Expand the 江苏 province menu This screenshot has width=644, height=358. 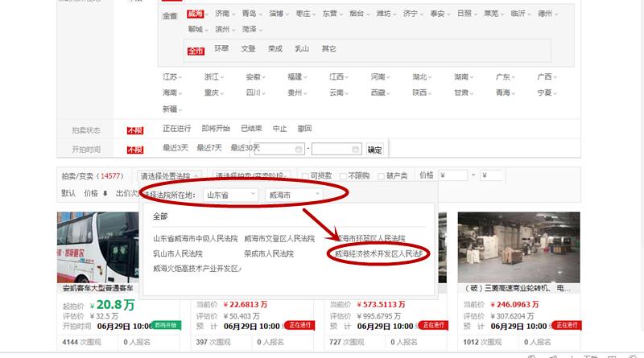(x=172, y=76)
